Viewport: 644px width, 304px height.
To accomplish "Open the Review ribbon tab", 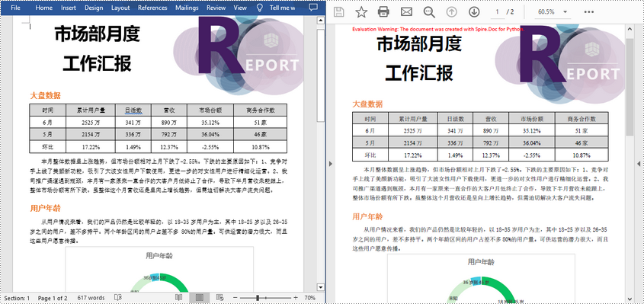I will point(216,8).
